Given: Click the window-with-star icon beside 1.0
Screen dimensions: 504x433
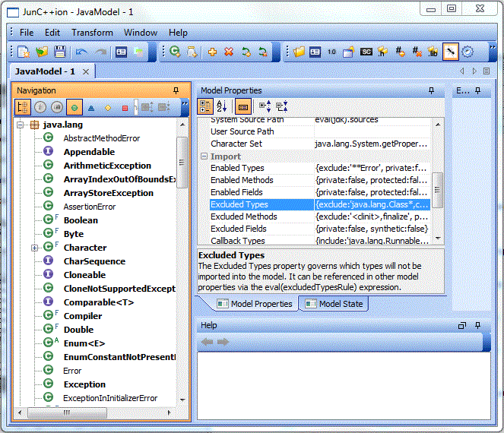Looking at the screenshot, I should pos(348,52).
